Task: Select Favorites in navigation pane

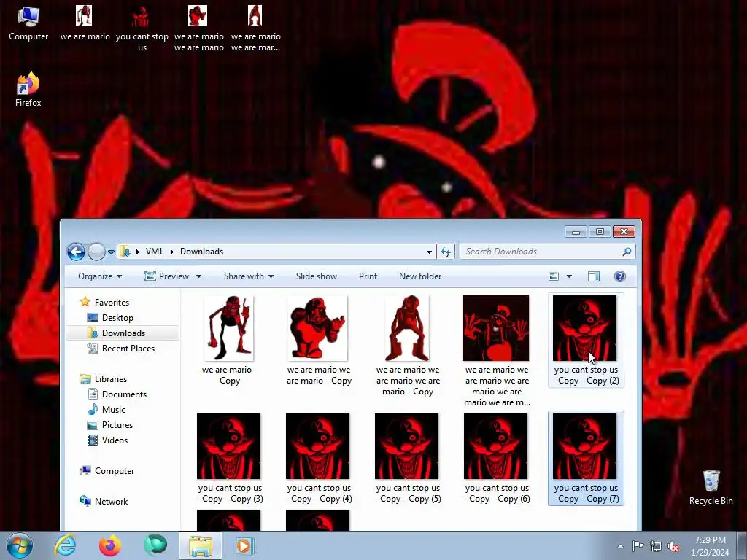Action: pos(112,303)
